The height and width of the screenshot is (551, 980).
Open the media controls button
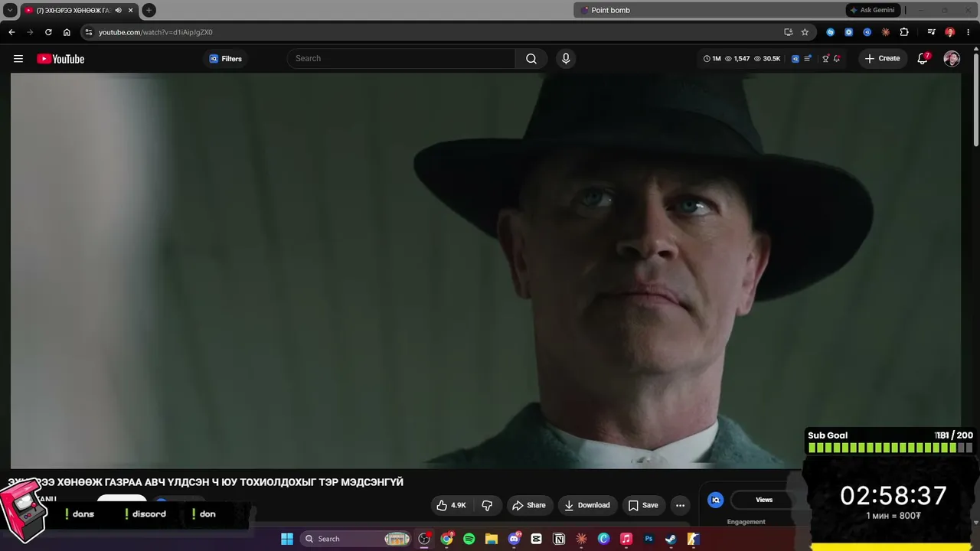931,32
